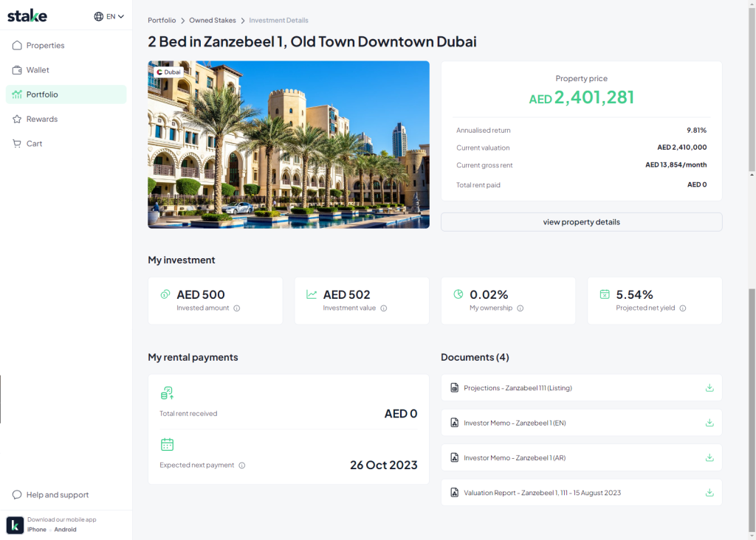Open Investor Memo - Zanzebeel 1 (AR) document
Viewport: 756px width, 540px height.
(x=582, y=457)
